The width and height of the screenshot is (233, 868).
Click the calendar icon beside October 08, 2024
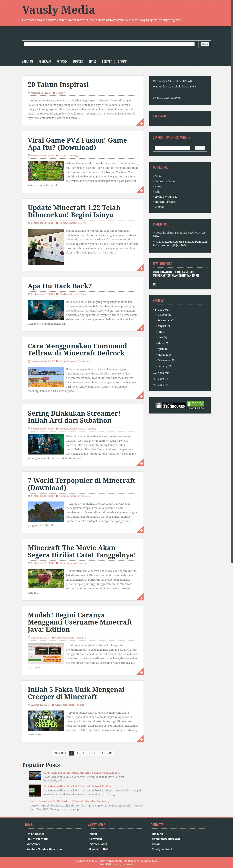pyautogui.click(x=29, y=93)
